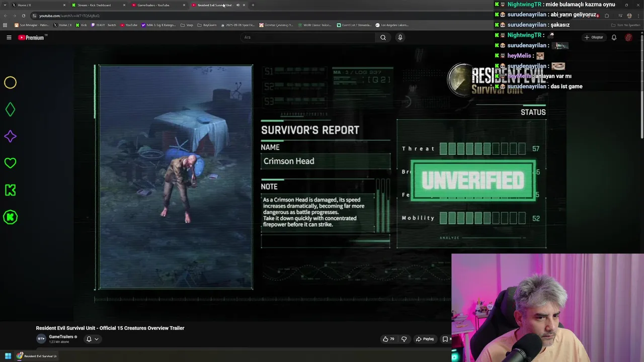644x362 pixels.
Task: Open the NBA 3. Lig bookmark
Action: coord(158,25)
